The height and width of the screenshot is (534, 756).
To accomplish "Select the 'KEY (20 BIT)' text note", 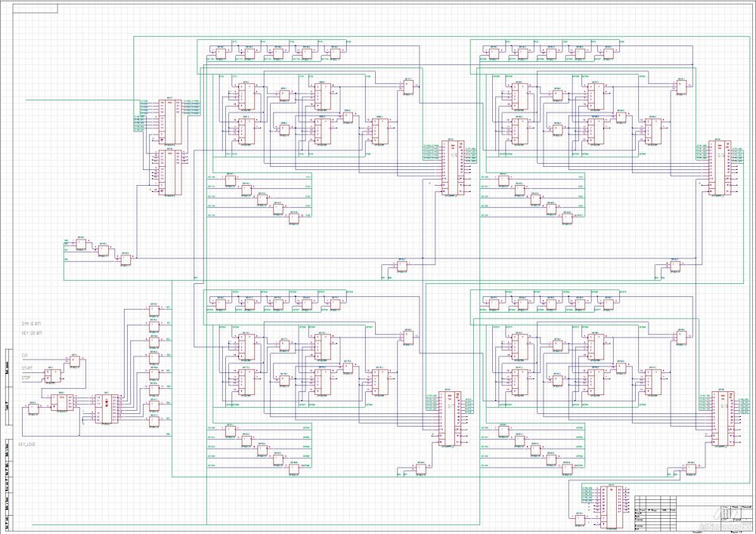I will (34, 332).
